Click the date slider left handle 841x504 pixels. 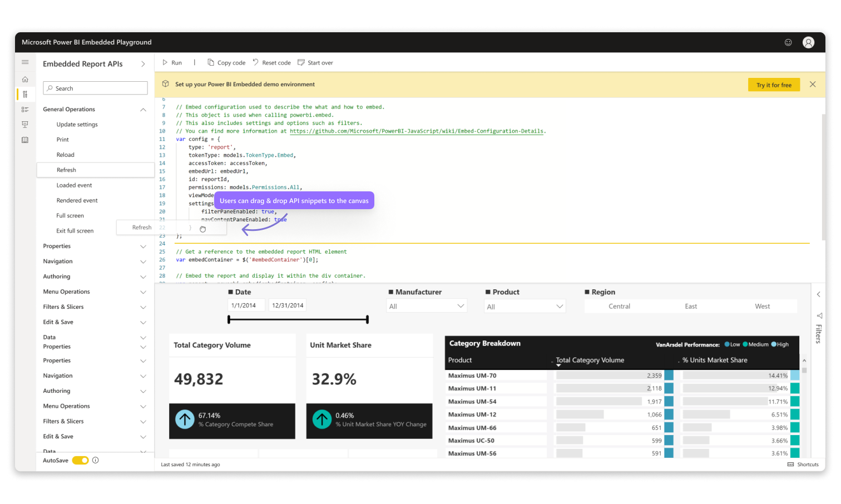(229, 319)
